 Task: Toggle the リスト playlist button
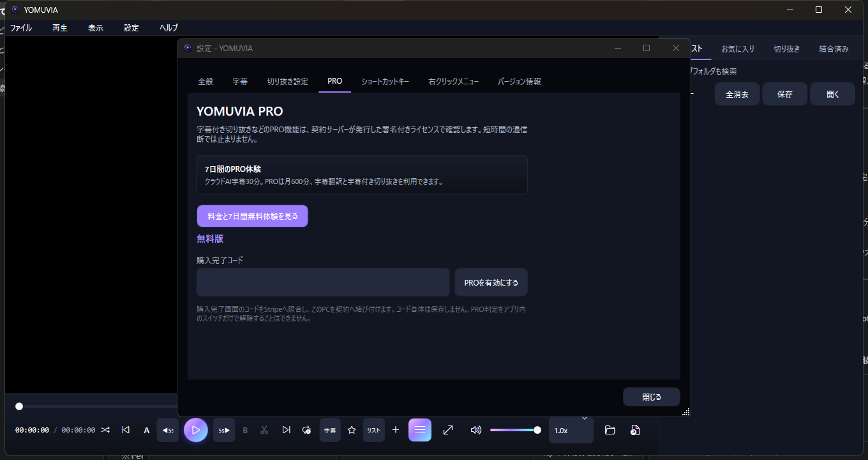coord(373,430)
